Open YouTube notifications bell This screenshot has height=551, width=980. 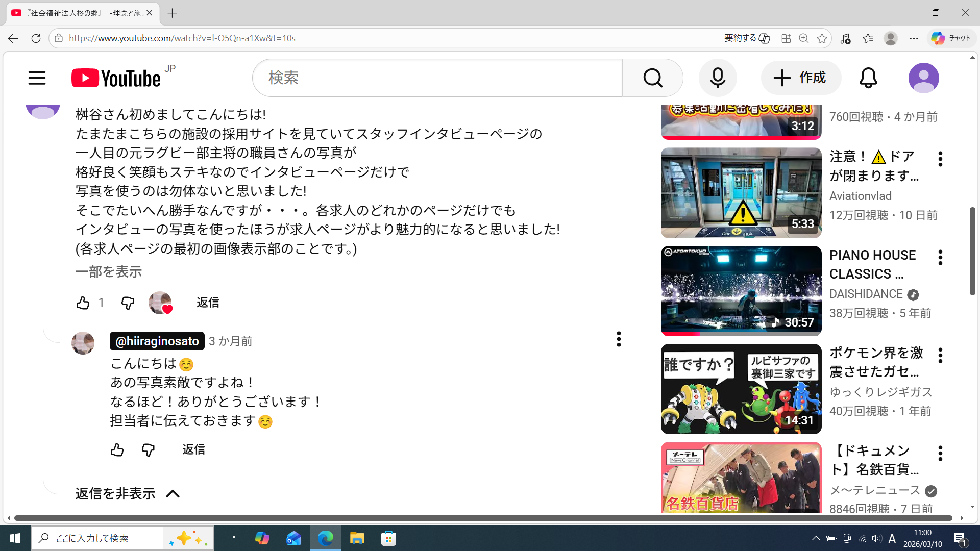(x=868, y=78)
